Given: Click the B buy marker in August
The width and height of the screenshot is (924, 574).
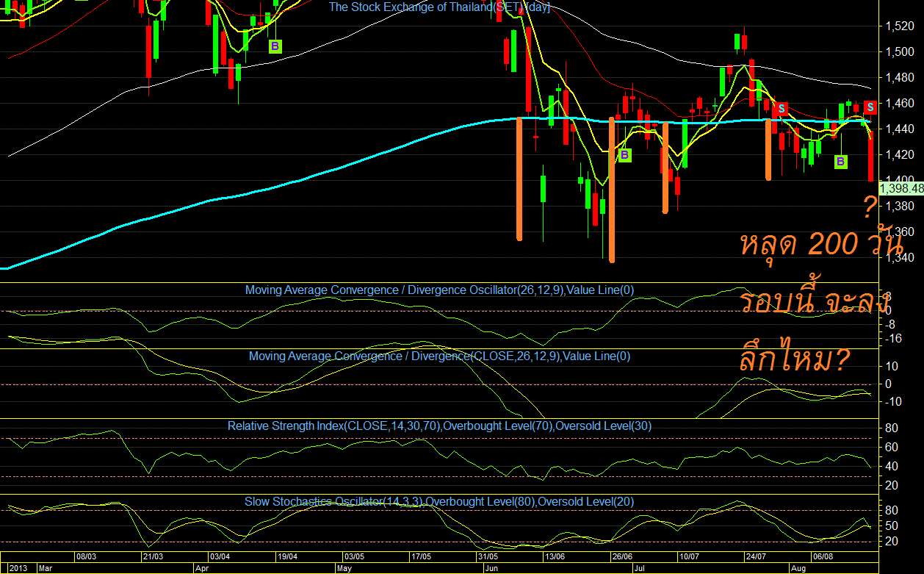Looking at the screenshot, I should [841, 161].
